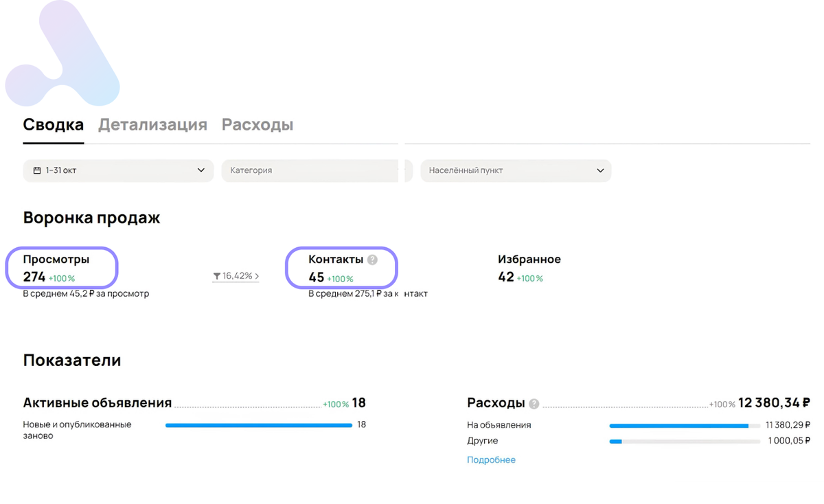Click the 16,42% conversion funnel link
The height and width of the screenshot is (504, 824).
236,276
